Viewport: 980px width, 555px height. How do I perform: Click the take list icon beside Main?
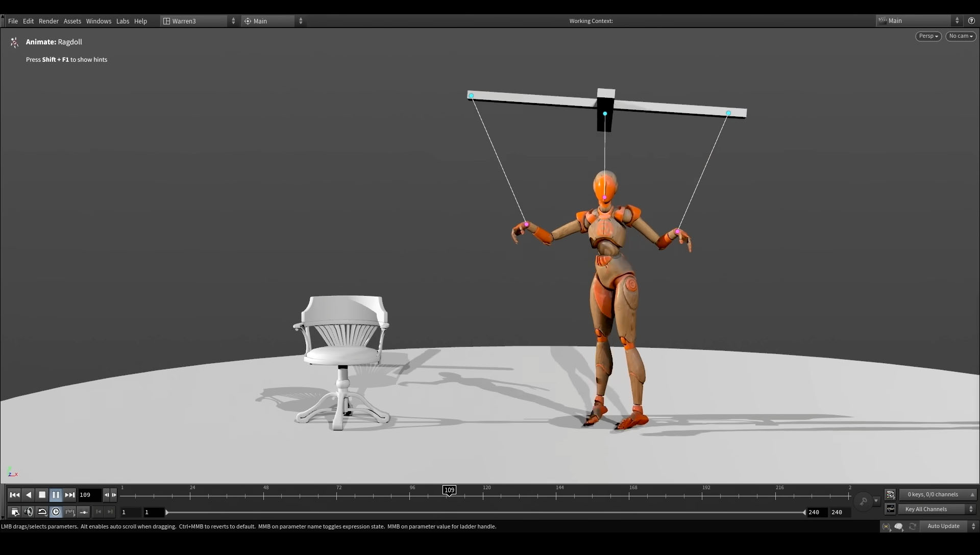[x=882, y=21]
